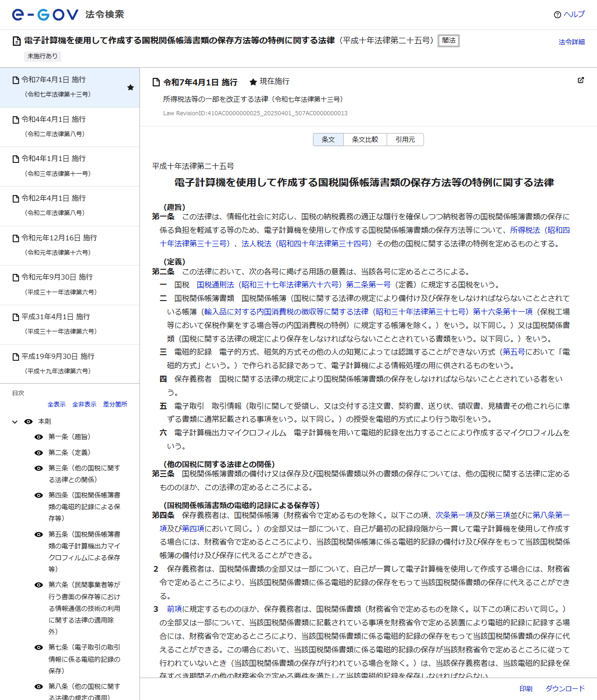Toggle visibility eye for 第一条（趣旨）

coord(39,437)
